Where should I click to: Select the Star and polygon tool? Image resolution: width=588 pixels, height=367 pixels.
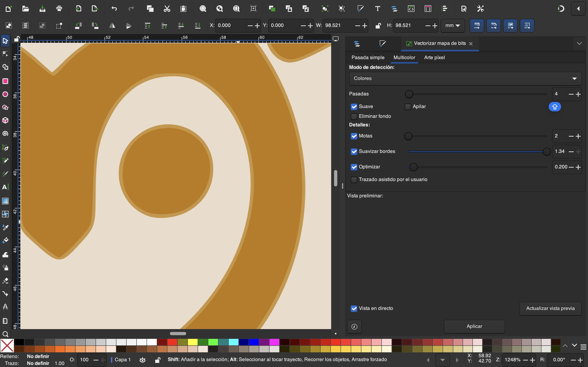(5, 107)
